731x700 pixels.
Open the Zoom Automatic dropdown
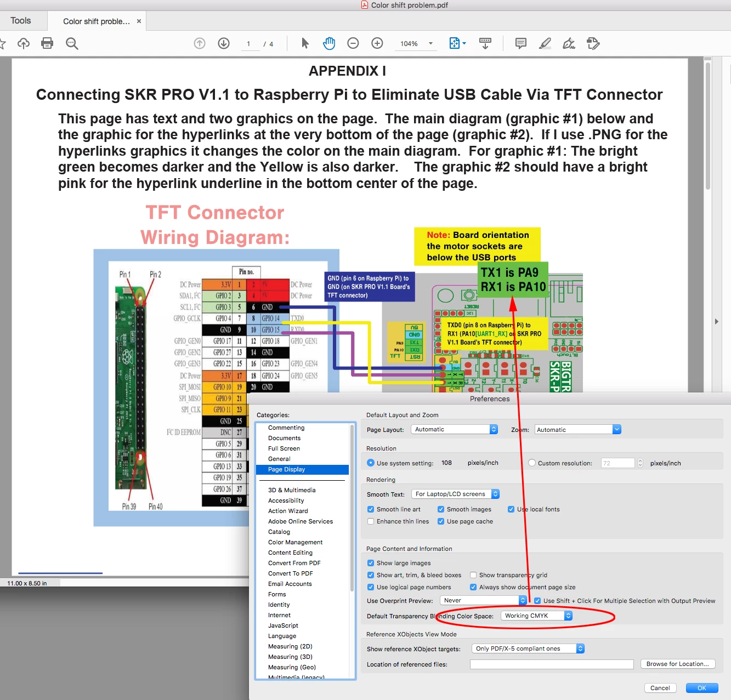coord(578,430)
